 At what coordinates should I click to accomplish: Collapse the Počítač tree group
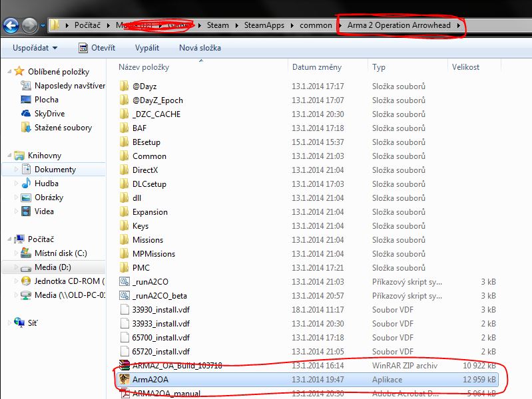click(x=9, y=239)
